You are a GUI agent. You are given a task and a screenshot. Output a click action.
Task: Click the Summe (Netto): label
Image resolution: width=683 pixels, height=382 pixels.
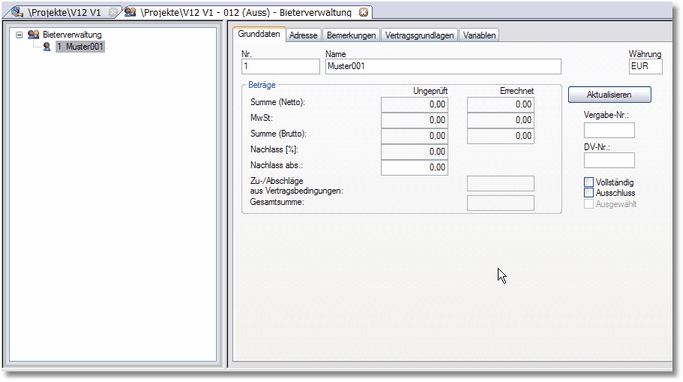[x=277, y=102]
